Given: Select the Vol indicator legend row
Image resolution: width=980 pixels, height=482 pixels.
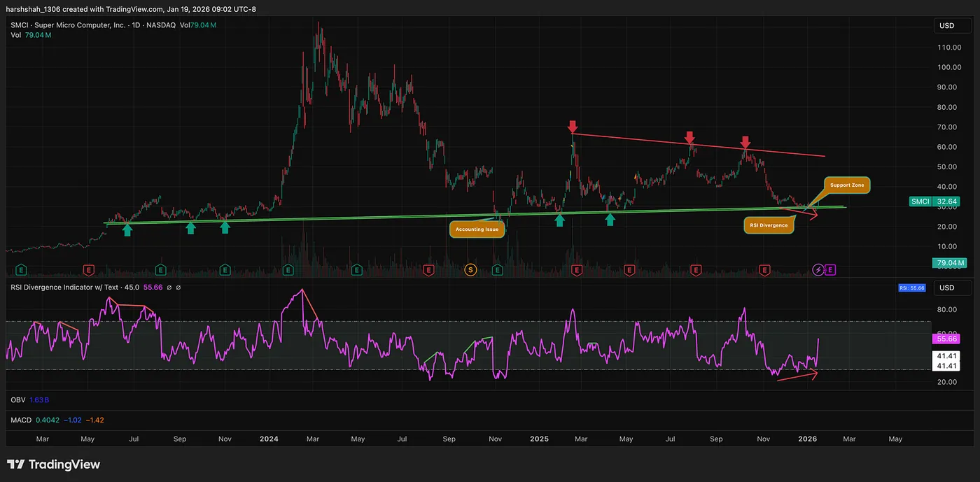Looking at the screenshot, I should [x=31, y=35].
